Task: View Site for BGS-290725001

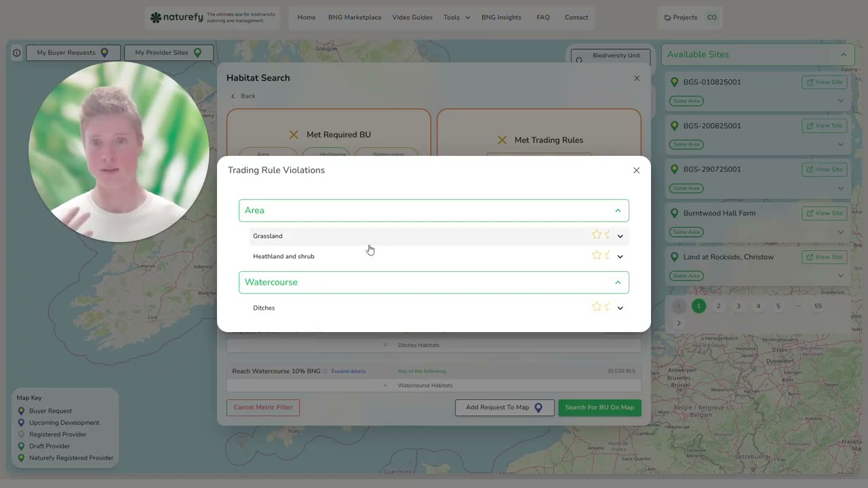Action: pos(825,169)
